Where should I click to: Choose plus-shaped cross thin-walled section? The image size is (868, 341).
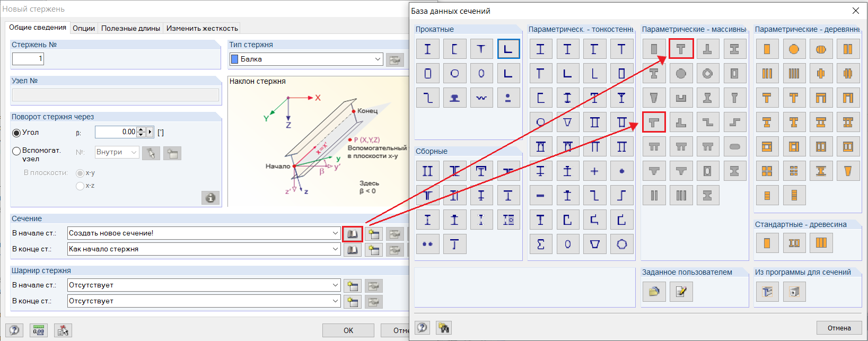pos(594,171)
